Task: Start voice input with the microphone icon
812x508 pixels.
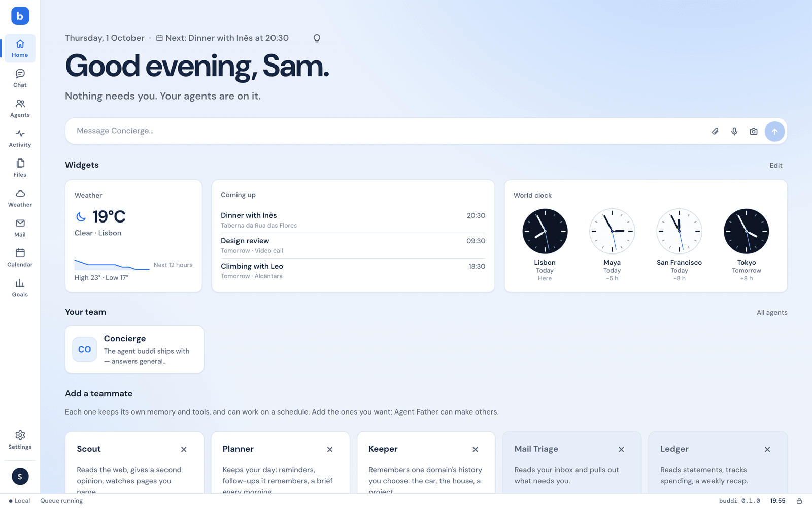Action: click(x=734, y=131)
